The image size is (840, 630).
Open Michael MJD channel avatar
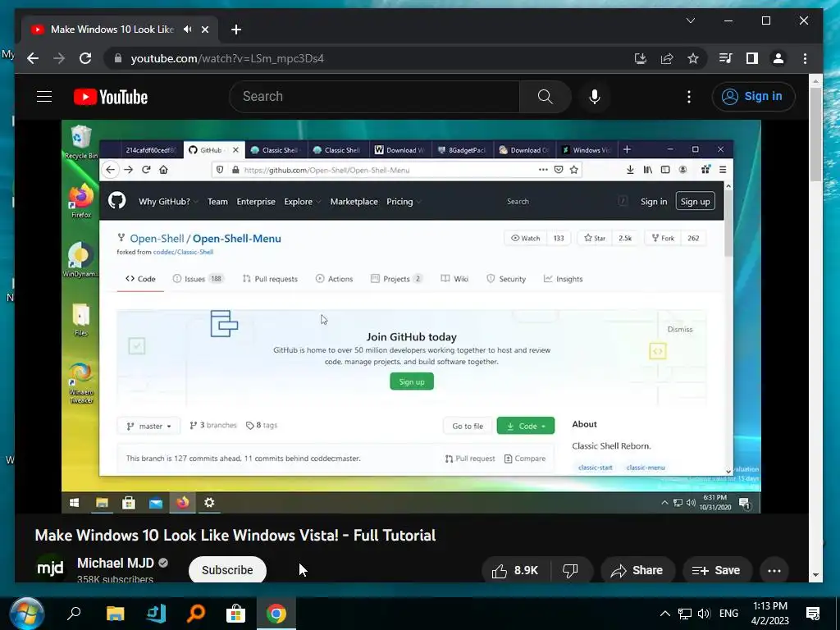[x=50, y=568]
